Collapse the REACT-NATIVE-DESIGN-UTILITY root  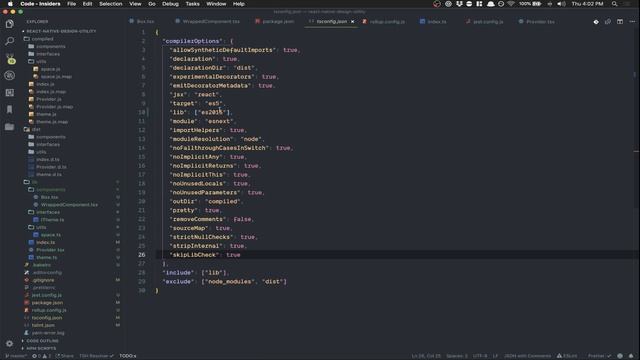[x=59, y=31]
